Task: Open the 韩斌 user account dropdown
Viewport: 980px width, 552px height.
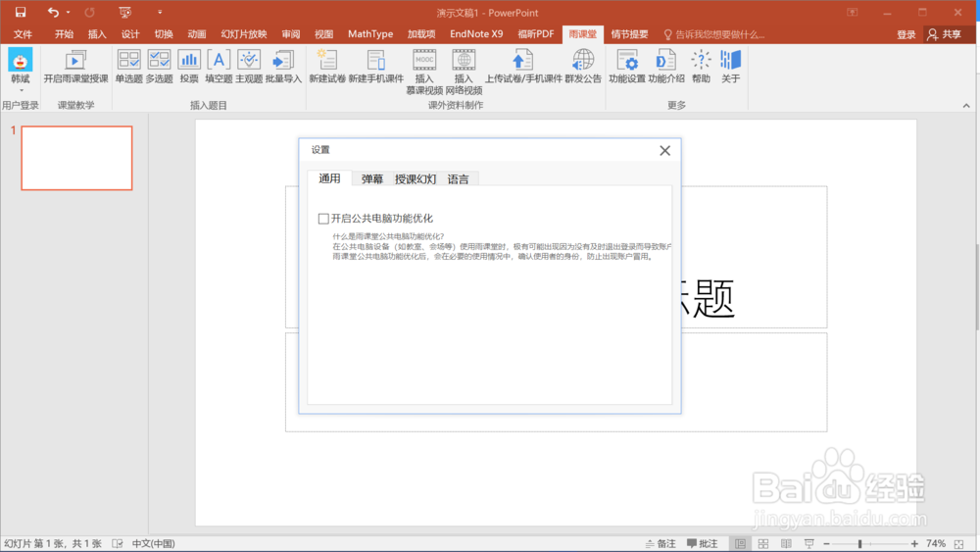Action: coord(20,70)
